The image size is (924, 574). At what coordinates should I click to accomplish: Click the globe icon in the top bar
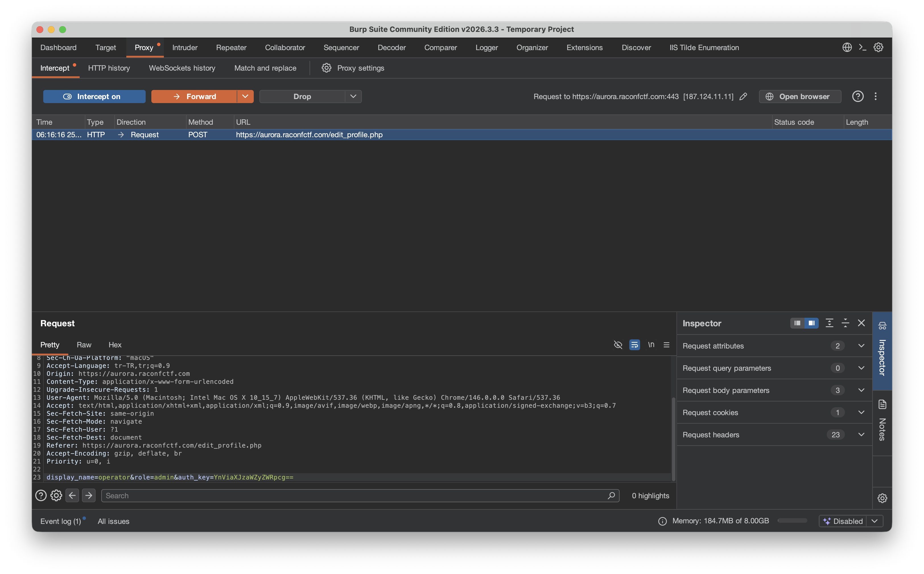pos(847,48)
